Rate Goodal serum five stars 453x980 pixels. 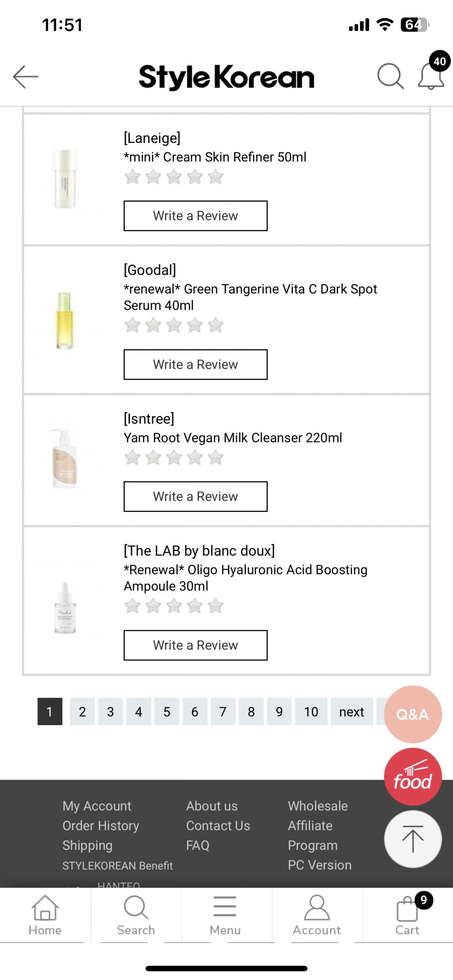[x=215, y=325]
